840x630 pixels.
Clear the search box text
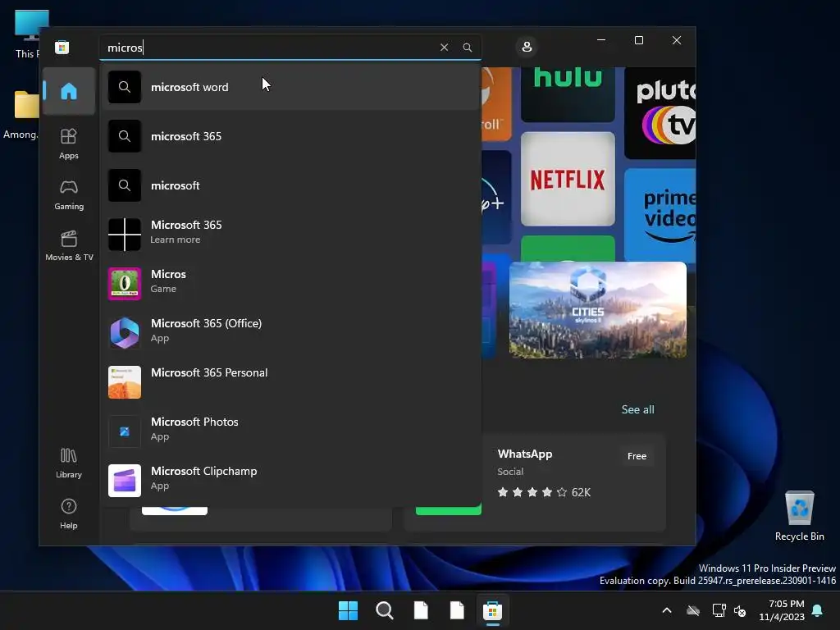click(444, 47)
